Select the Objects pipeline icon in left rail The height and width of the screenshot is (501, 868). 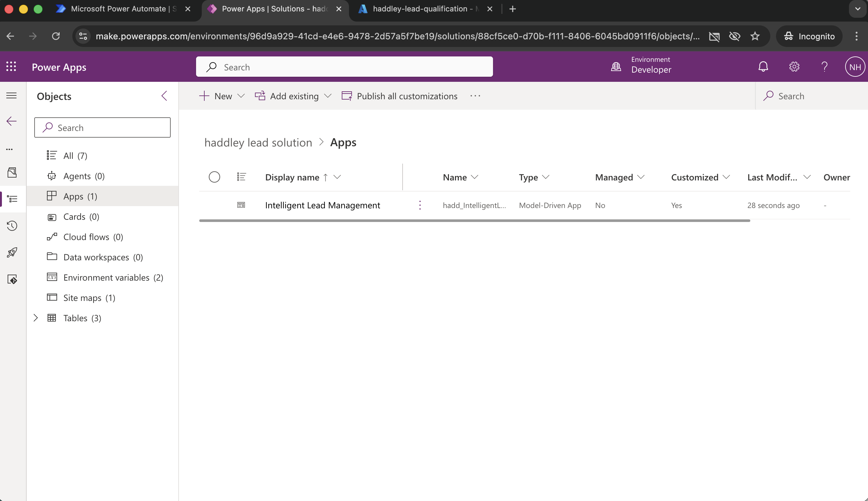pos(12,199)
